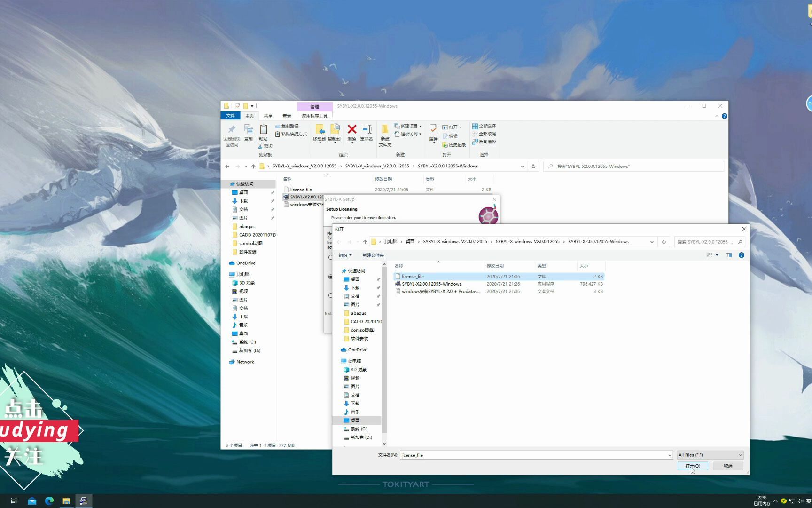Click Up arrow in Open dialog
Image resolution: width=812 pixels, height=508 pixels.
click(x=365, y=242)
